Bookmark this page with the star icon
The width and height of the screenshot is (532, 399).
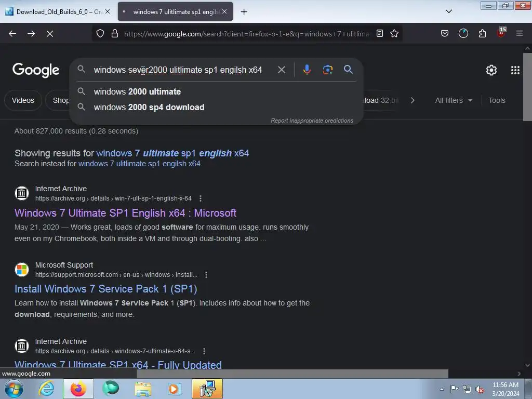tap(394, 34)
